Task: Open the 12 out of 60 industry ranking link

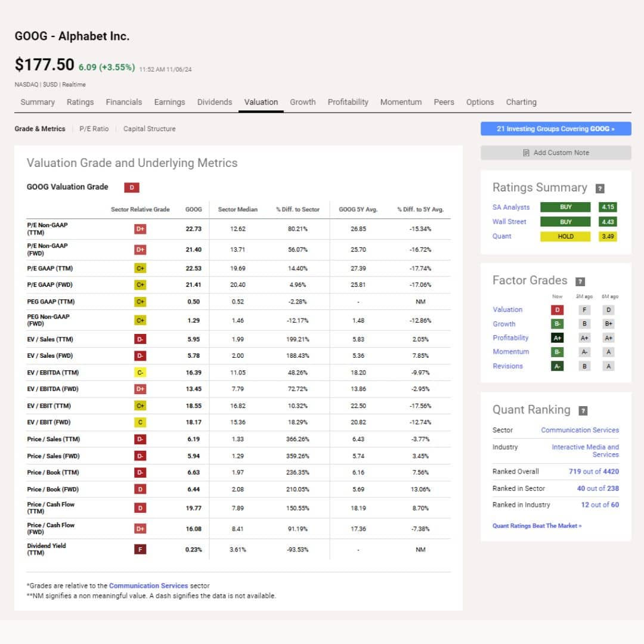Action: [x=600, y=505]
